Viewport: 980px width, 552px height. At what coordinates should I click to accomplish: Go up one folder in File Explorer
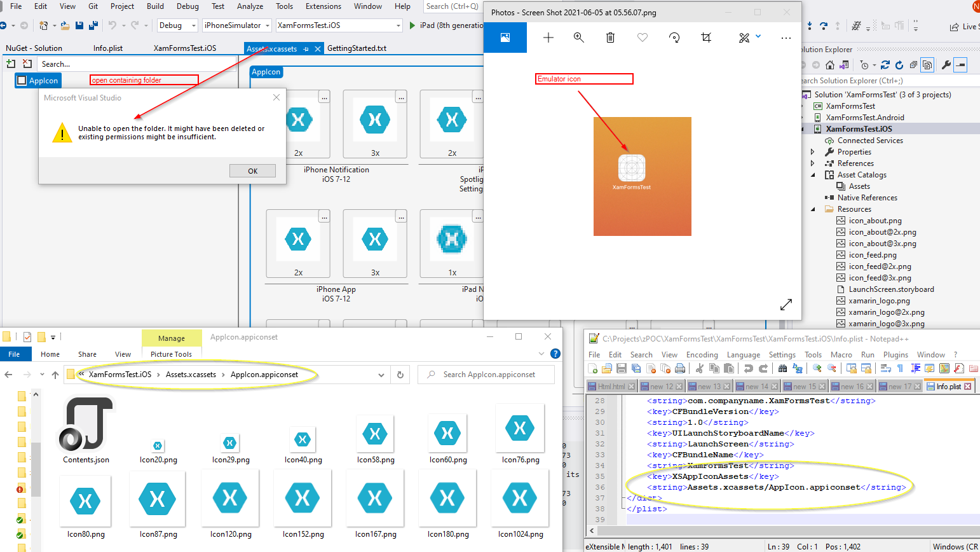click(x=55, y=375)
